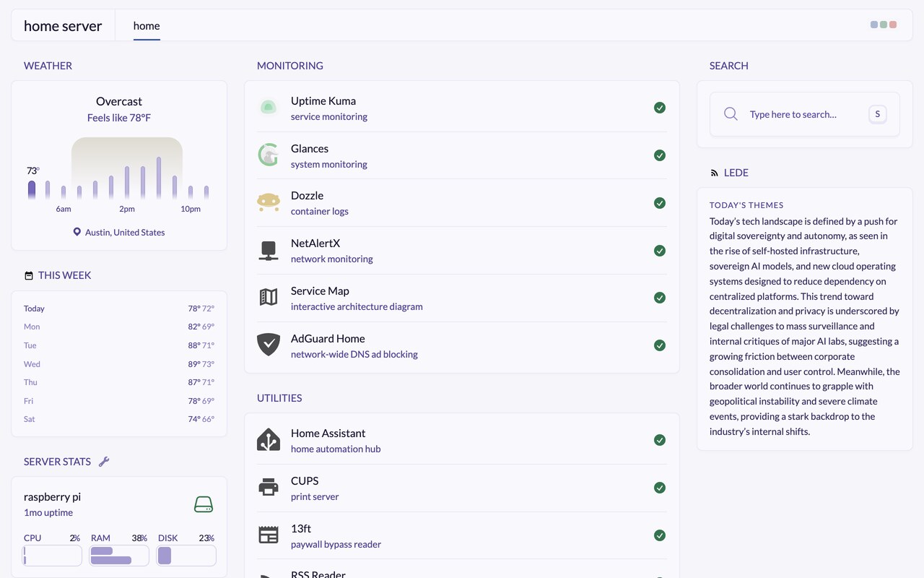This screenshot has height=578, width=924.
Task: Click the NetAlertX network icon
Action: [269, 250]
